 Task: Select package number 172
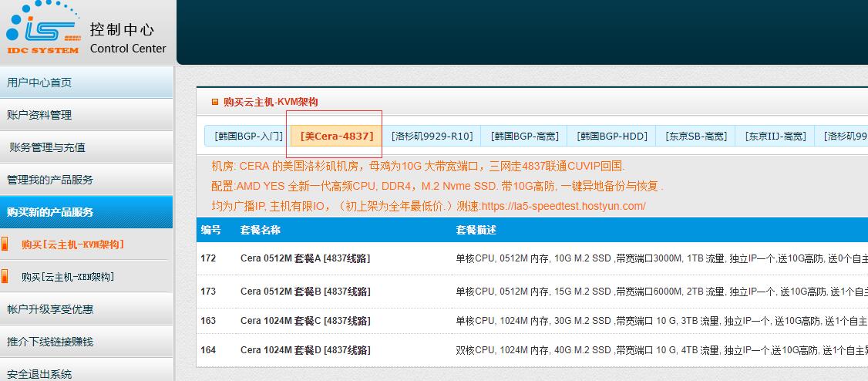(208, 258)
